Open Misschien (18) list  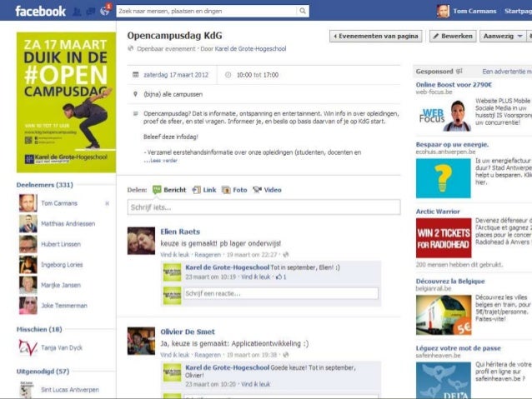click(39, 329)
